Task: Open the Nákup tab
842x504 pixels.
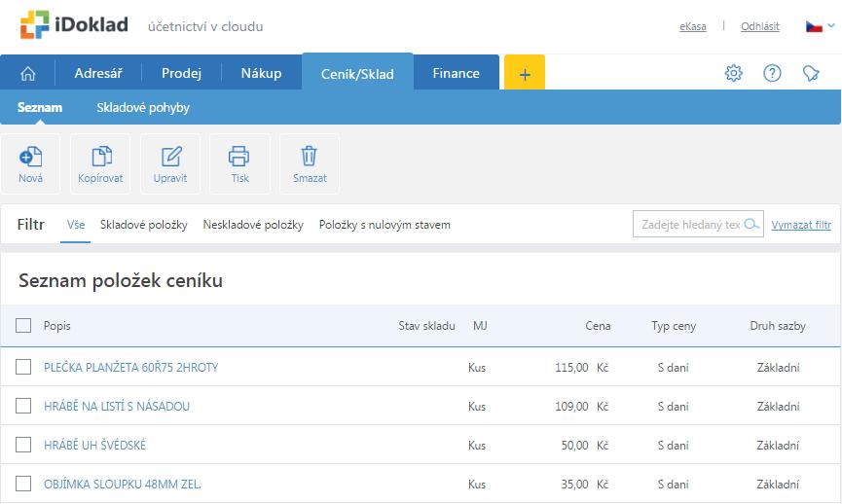Action: click(x=261, y=73)
